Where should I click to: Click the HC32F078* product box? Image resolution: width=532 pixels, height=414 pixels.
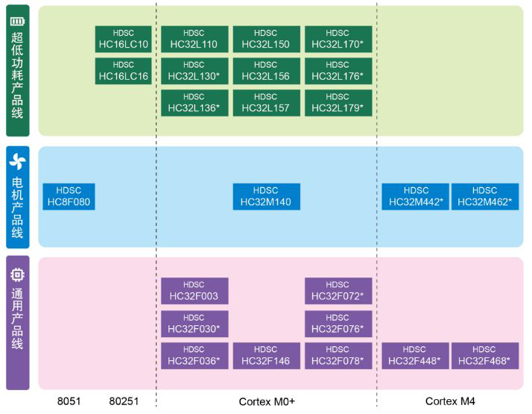(338, 356)
